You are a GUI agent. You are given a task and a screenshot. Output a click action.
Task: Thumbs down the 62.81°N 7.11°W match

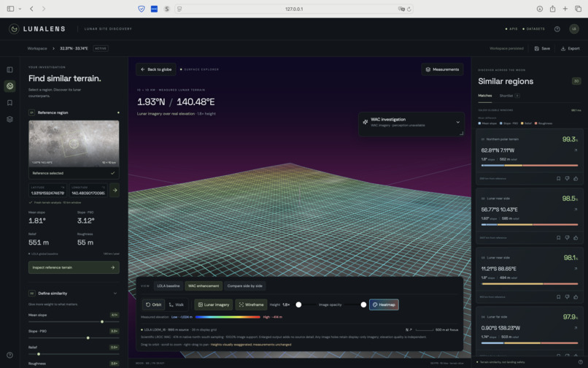pyautogui.click(x=567, y=178)
